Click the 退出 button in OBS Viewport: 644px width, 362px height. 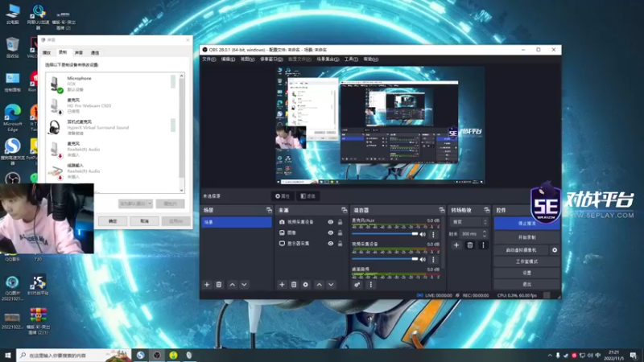click(x=526, y=284)
